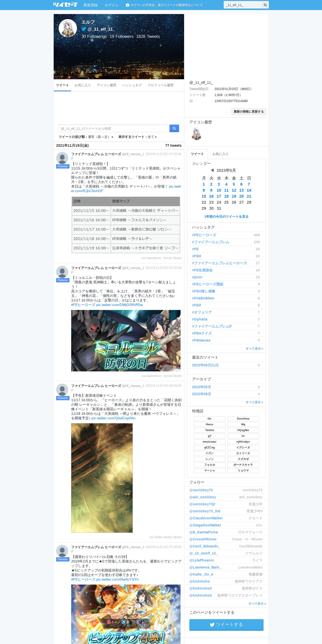Image resolution: width=322 pixels, height=644 pixels.
Task: Focus the tweet search input field
Action: (x=114, y=128)
